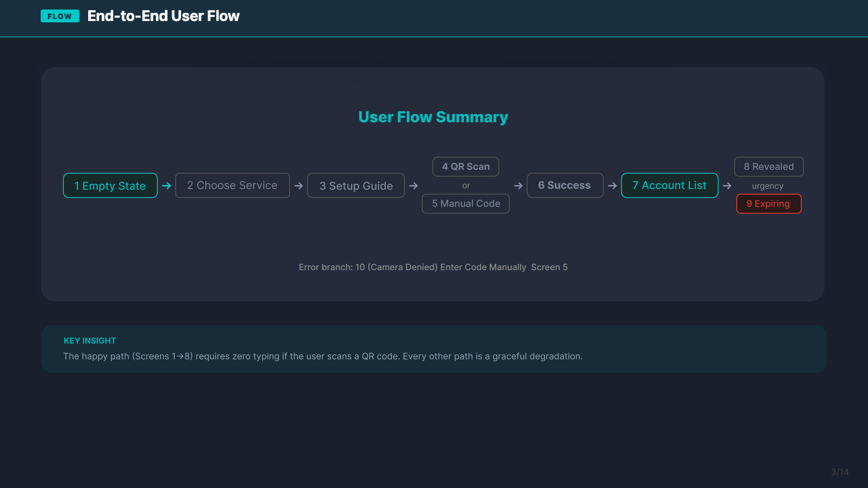Image resolution: width=868 pixels, height=488 pixels.
Task: Click the KEY INSIGHT label
Action: coord(90,340)
